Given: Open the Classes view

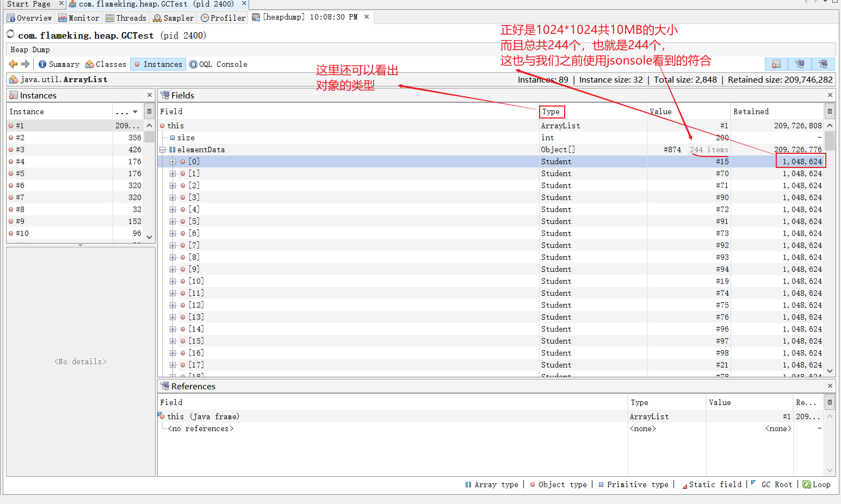Looking at the screenshot, I should pyautogui.click(x=106, y=64).
